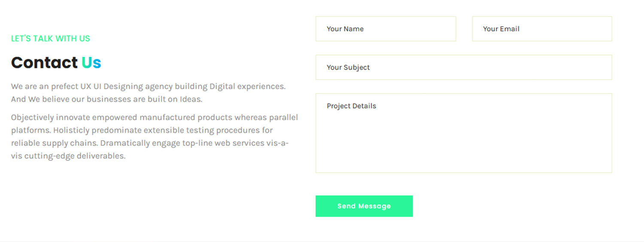Click the words "Digital experiences" in the paragraph
This screenshot has height=242, width=644.
click(247, 86)
